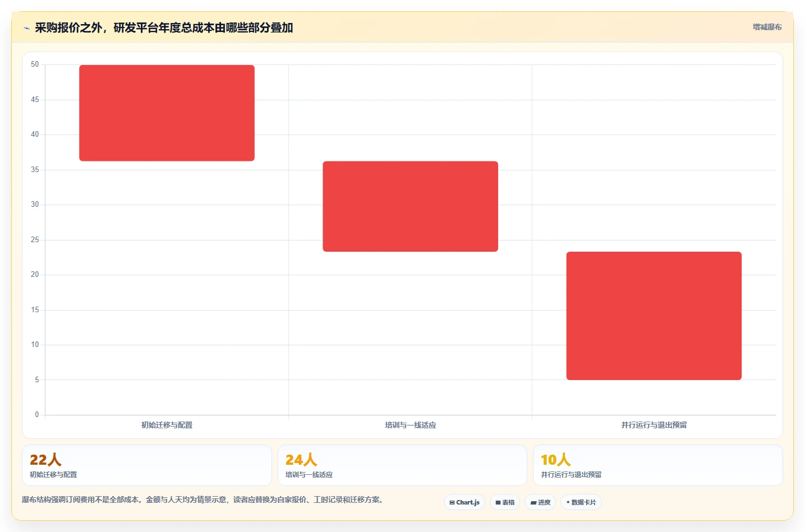
Task: Click x-axis label 培训与一线适应
Action: pyautogui.click(x=410, y=425)
